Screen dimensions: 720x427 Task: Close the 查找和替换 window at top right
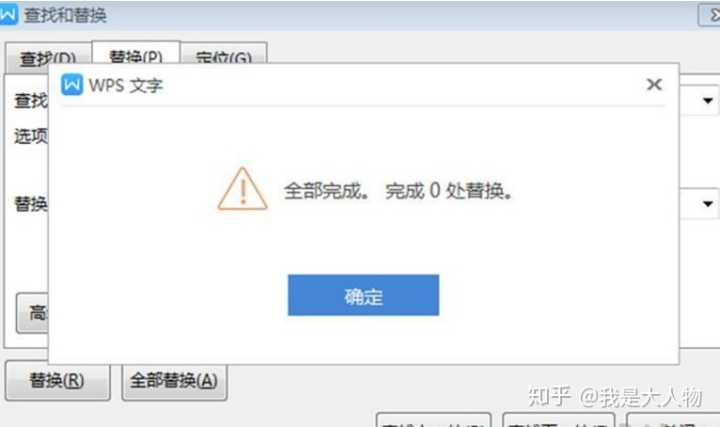point(710,15)
